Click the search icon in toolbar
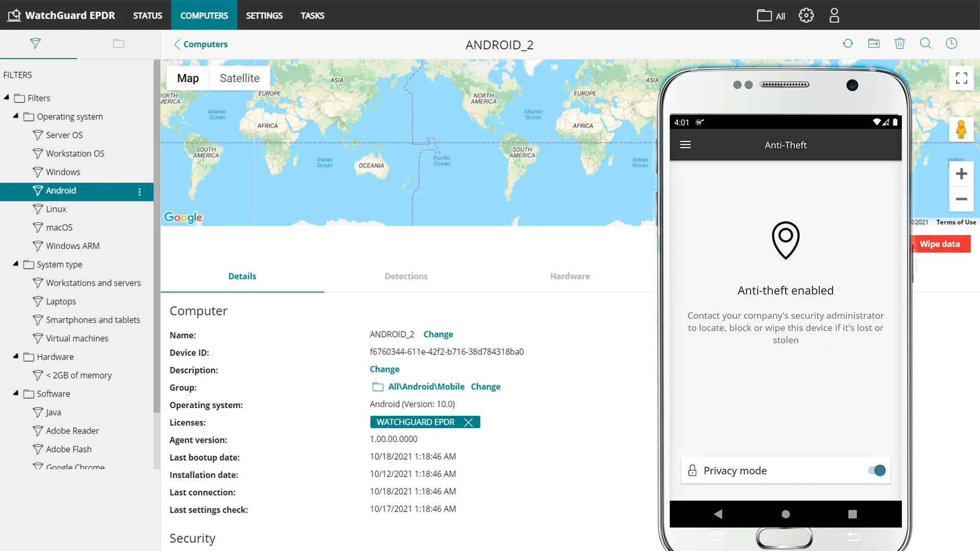 925,43
